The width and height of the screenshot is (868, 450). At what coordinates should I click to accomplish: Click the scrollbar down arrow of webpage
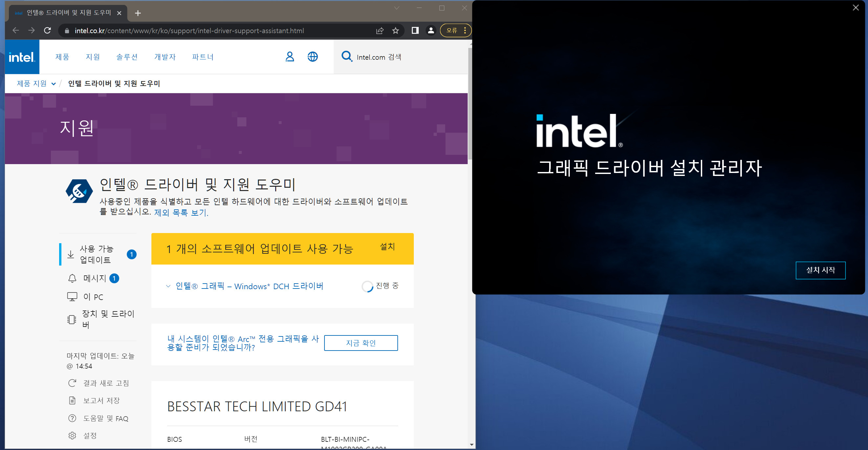click(471, 445)
